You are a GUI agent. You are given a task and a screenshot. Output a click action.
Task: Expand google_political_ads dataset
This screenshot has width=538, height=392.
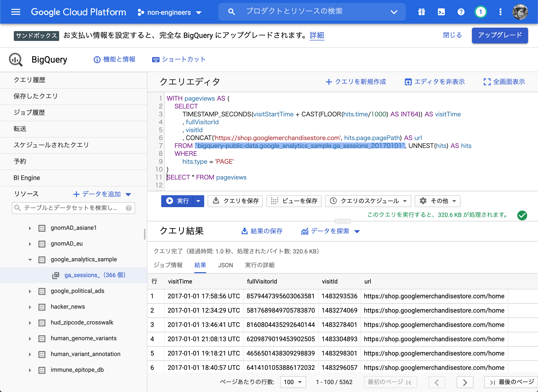pyautogui.click(x=30, y=291)
